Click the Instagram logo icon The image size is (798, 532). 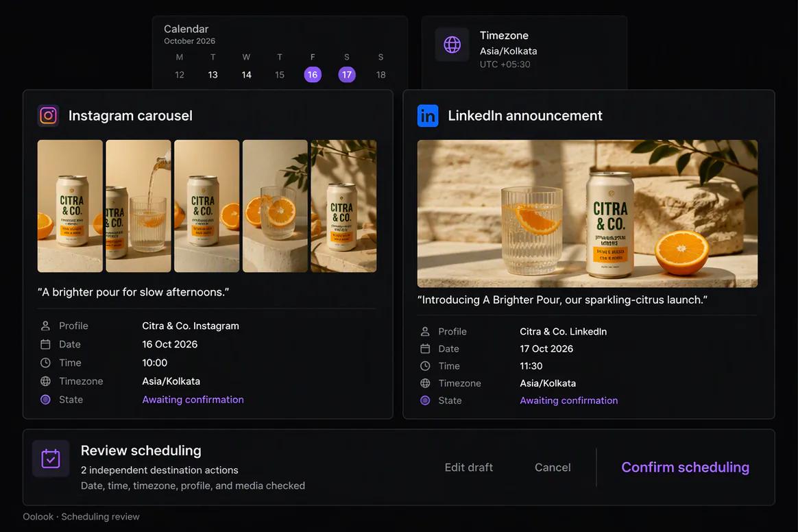coord(49,116)
